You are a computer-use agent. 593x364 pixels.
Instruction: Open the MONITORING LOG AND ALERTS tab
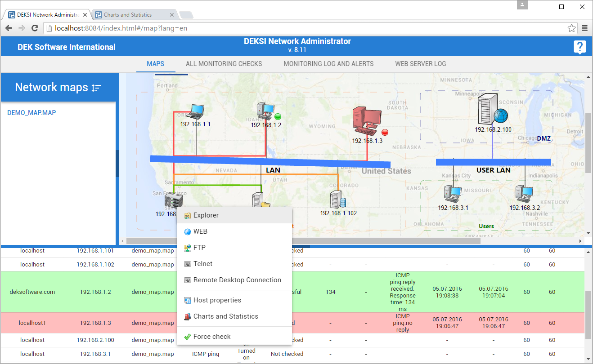pyautogui.click(x=328, y=64)
